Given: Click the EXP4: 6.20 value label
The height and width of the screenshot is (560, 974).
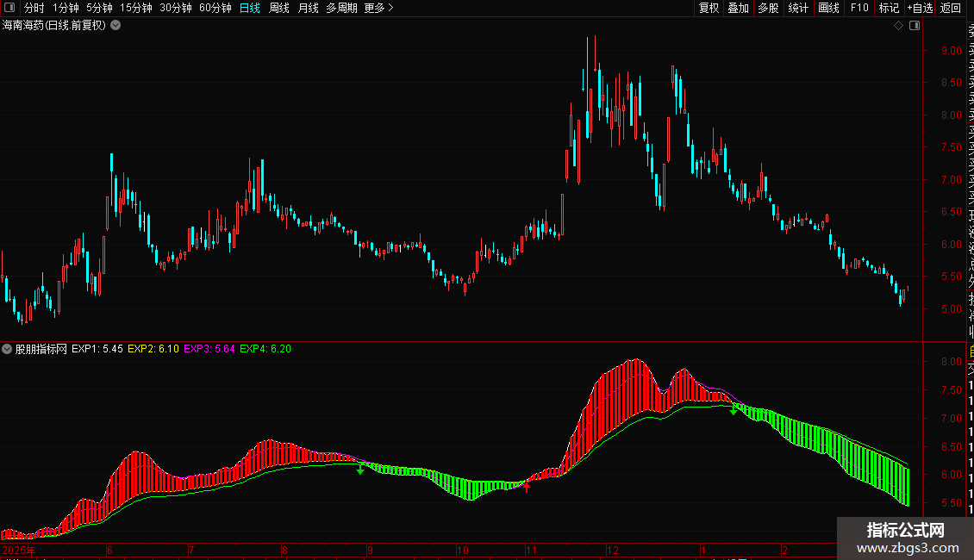Looking at the screenshot, I should tap(265, 349).
